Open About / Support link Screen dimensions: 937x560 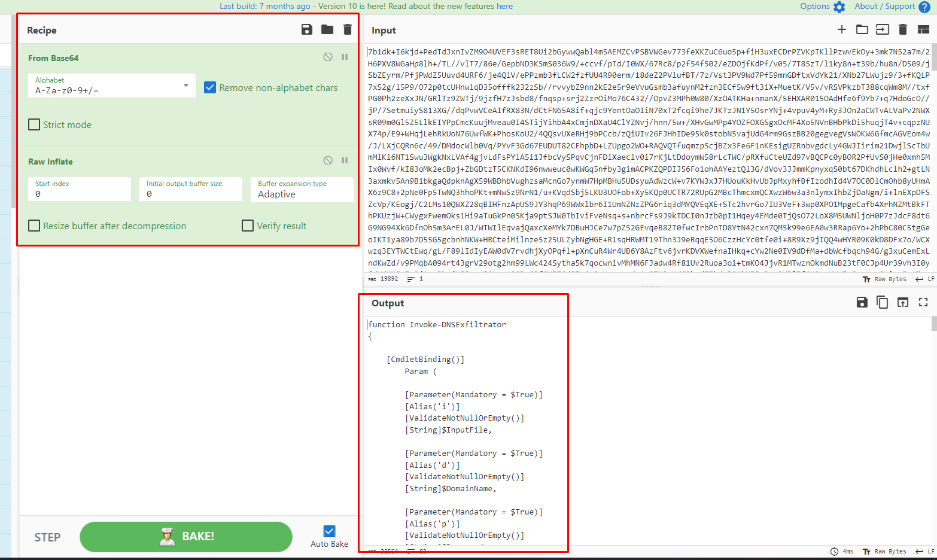point(884,6)
